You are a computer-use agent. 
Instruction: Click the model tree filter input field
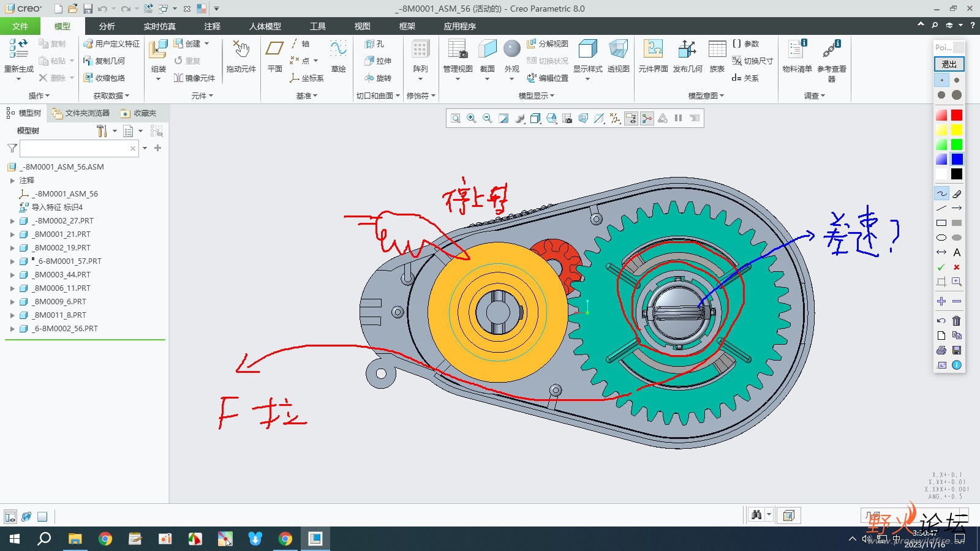pos(79,148)
